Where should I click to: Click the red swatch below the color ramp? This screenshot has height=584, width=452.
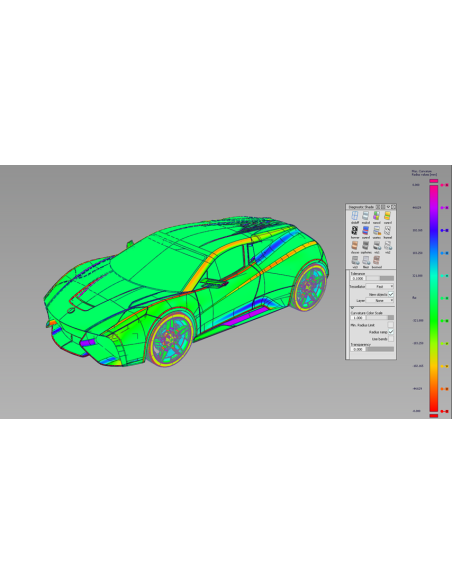tap(434, 416)
